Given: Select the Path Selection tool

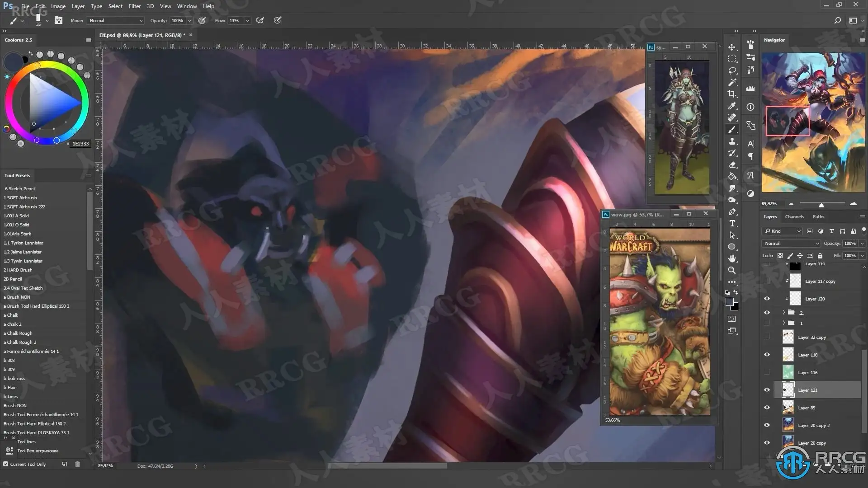Looking at the screenshot, I should click(732, 235).
